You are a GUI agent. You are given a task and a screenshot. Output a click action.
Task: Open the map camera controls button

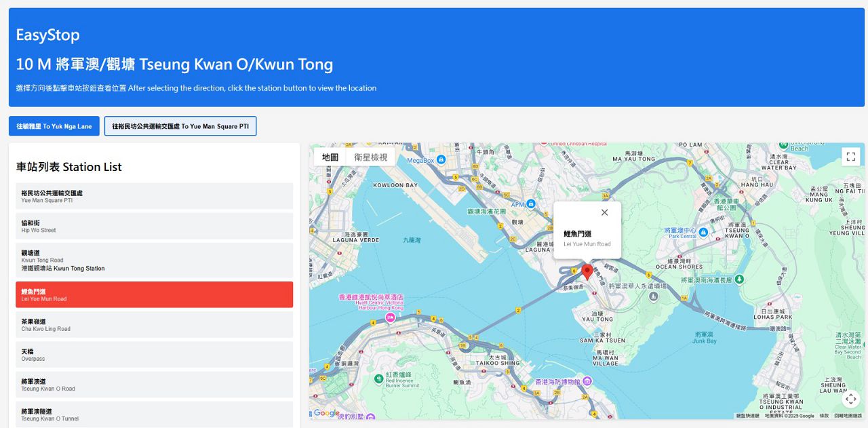point(851,399)
